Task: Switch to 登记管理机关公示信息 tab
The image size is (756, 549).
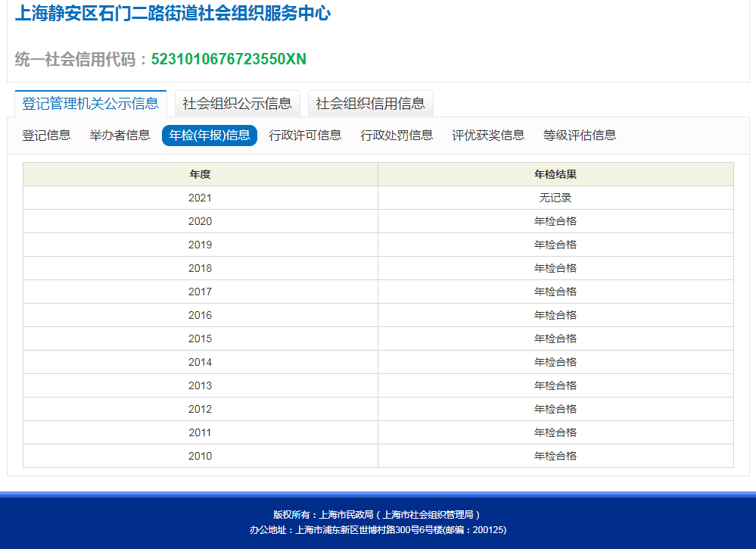Action: pos(90,104)
